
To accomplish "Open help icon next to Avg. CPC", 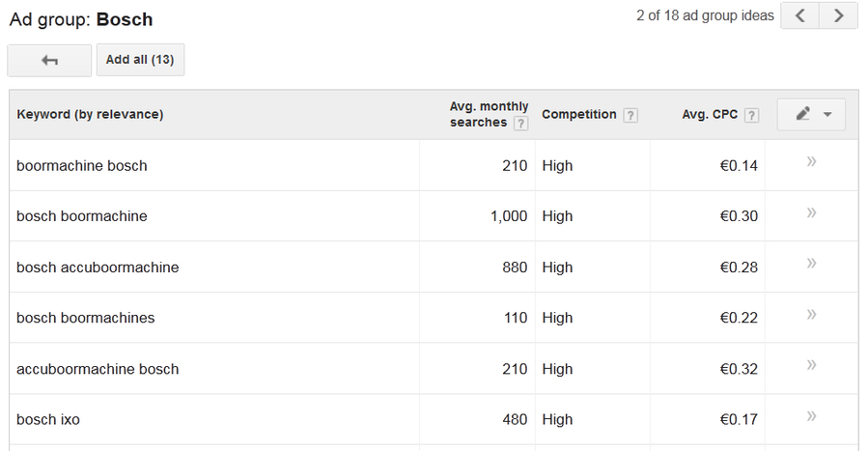I will pyautogui.click(x=752, y=115).
